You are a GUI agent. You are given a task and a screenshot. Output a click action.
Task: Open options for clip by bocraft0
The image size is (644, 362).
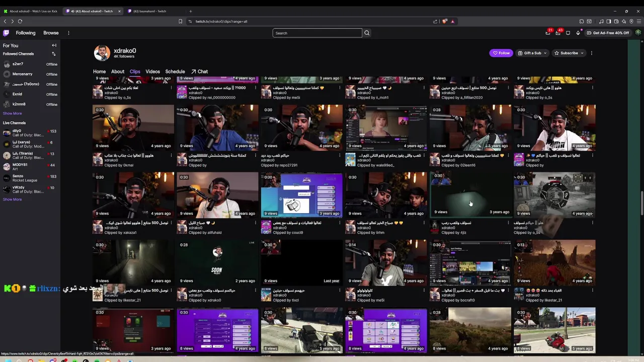508,290
